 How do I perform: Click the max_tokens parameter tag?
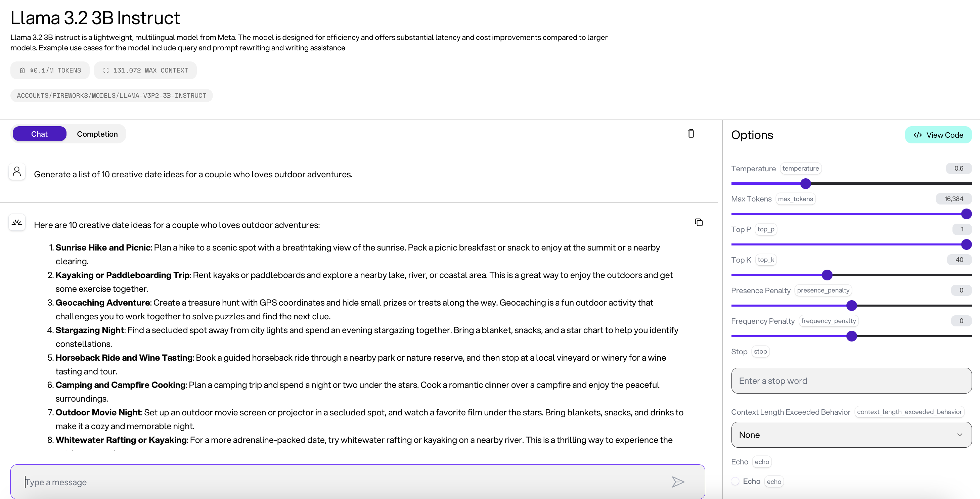pos(796,199)
